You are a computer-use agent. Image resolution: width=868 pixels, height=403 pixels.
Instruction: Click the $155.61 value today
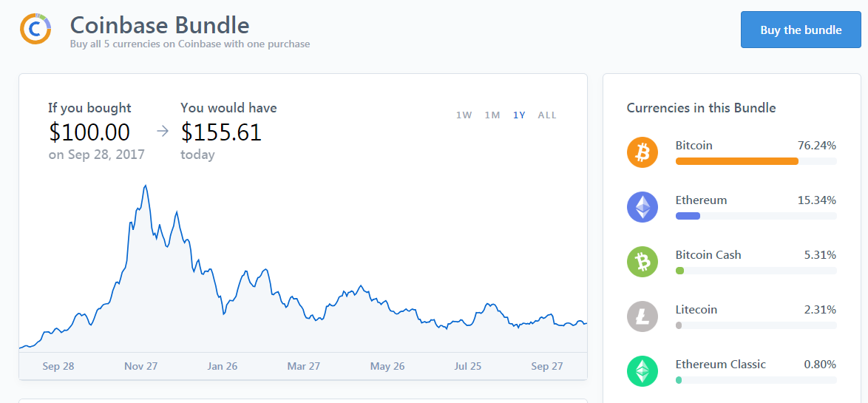tap(221, 132)
